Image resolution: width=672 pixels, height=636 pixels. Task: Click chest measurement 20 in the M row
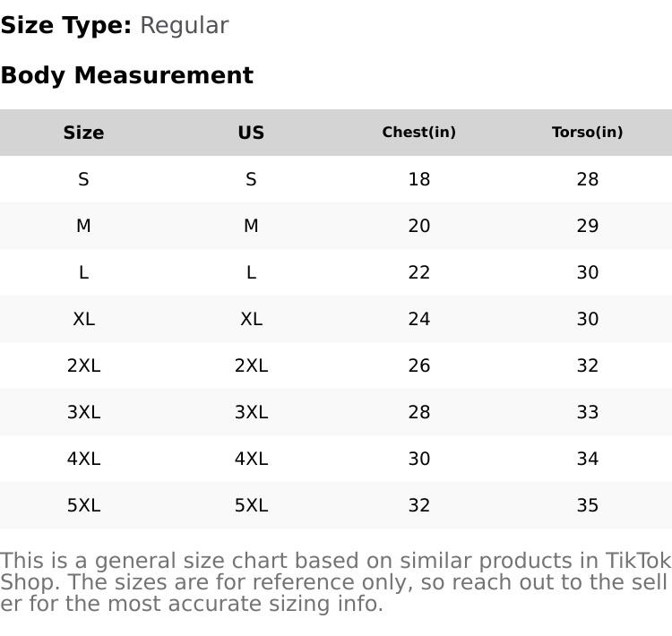[418, 226]
